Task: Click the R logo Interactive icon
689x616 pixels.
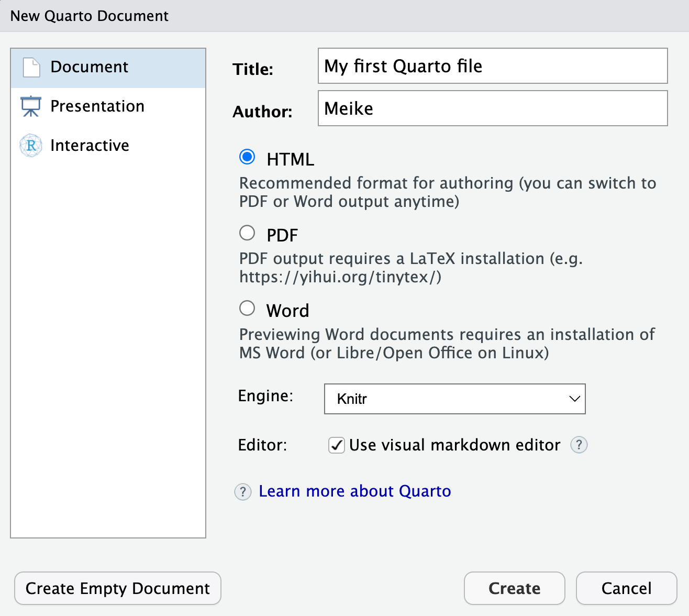Action: pos(31,146)
